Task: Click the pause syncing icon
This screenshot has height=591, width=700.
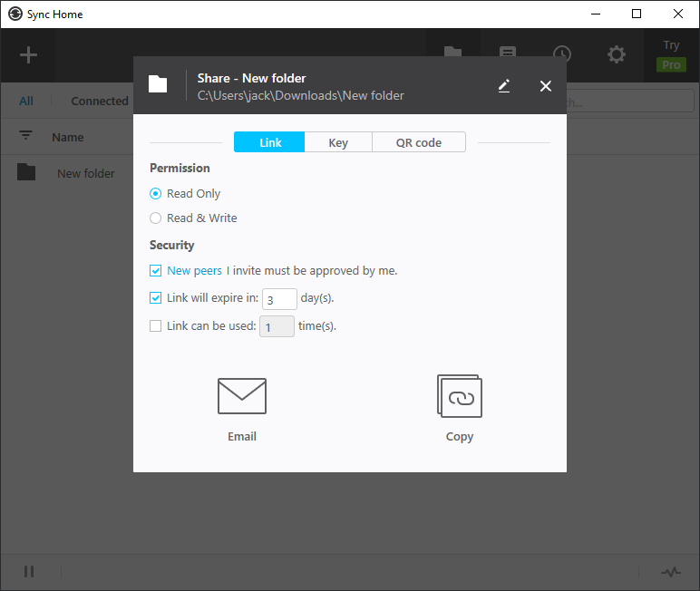Action: 29,572
